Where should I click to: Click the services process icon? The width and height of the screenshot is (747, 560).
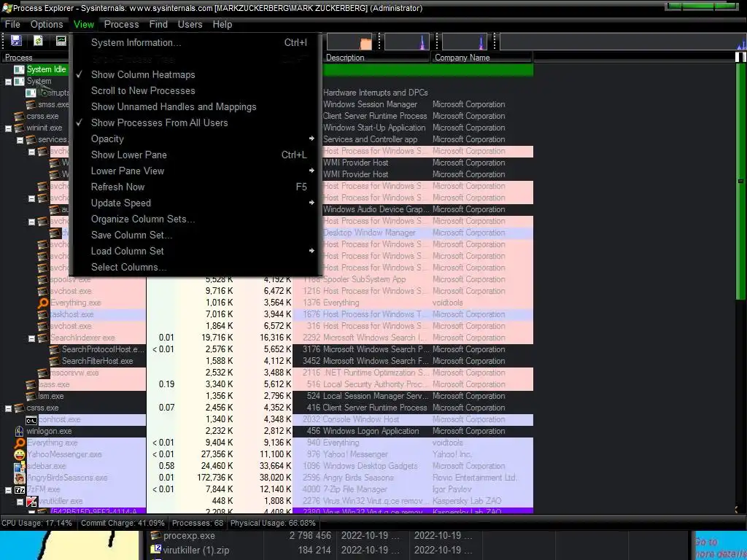point(31,139)
